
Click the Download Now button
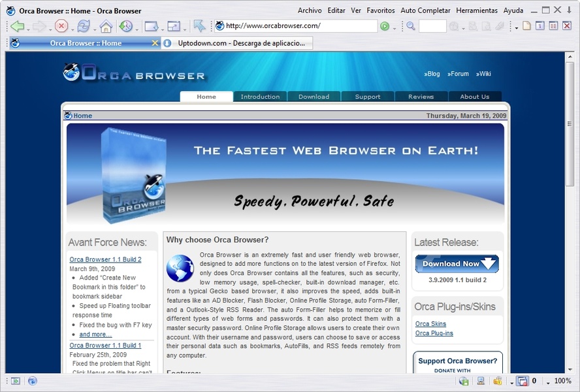point(457,263)
